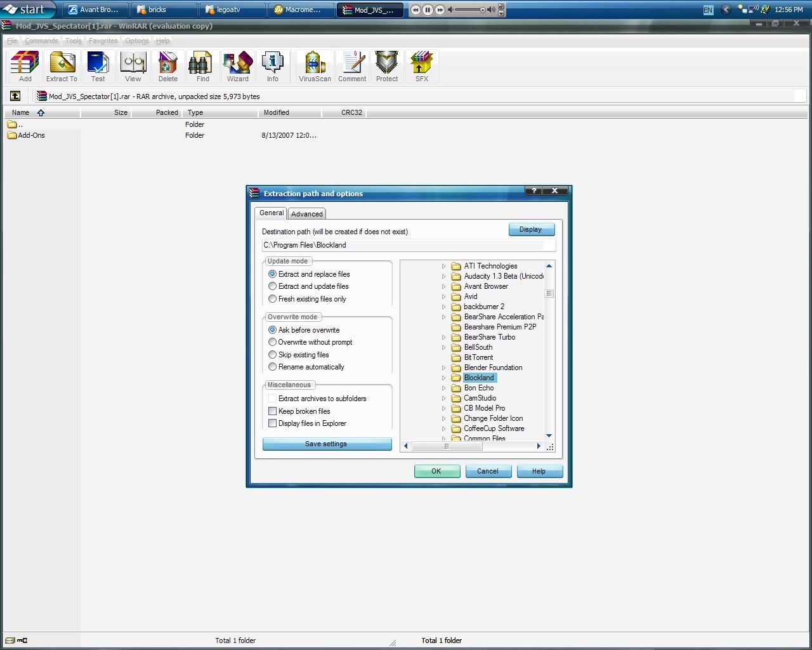Switch to the Advanced tab
The image size is (812, 650).
coord(307,214)
